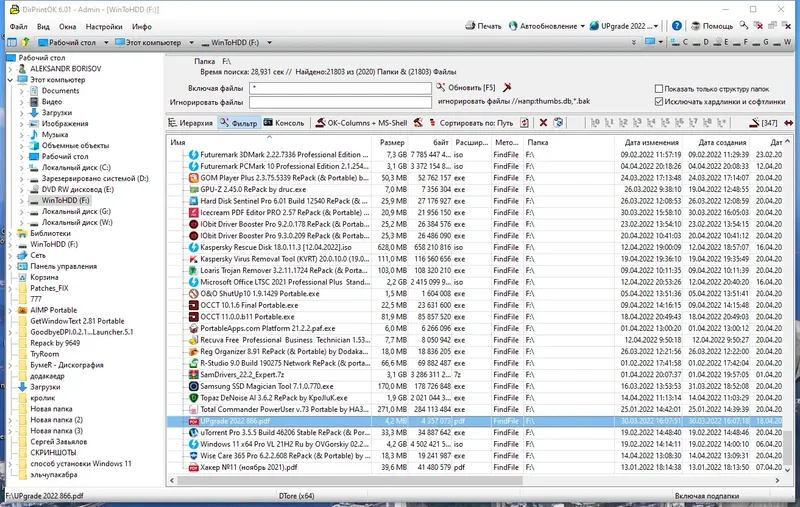800x507 pixels.
Task: Click the hammer icon after OK-Columns + MS-Shell
Action: 418,122
